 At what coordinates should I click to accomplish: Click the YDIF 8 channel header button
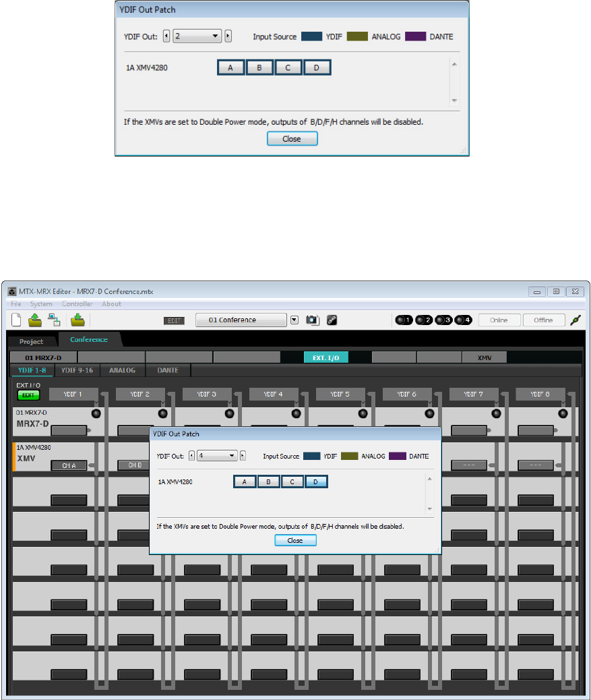click(540, 395)
